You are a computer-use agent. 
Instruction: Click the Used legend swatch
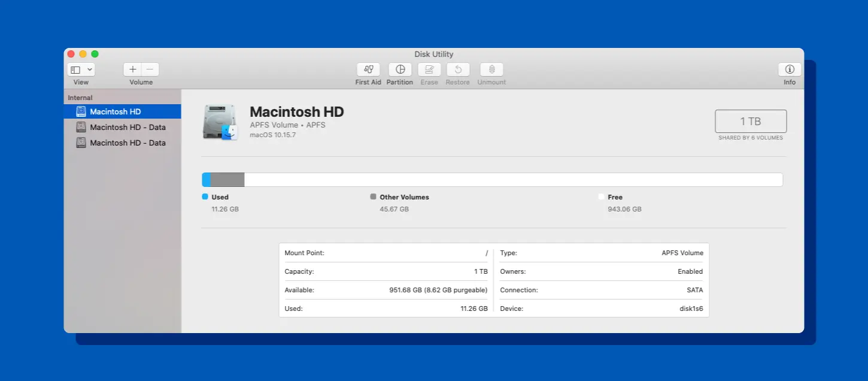point(203,196)
